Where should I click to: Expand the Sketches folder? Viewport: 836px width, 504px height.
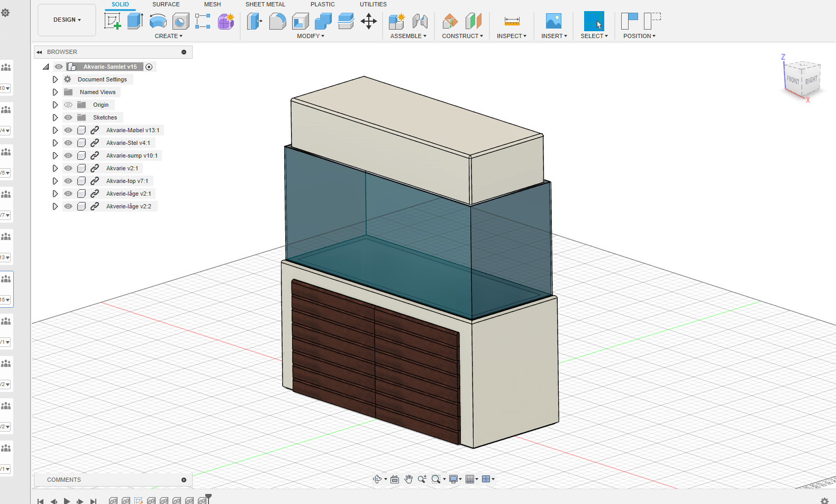tap(55, 117)
